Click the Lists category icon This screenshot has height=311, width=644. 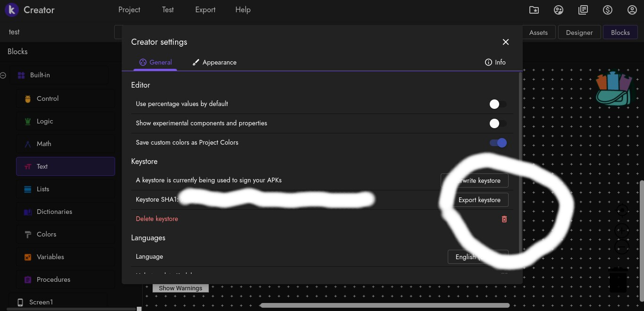[x=27, y=189]
